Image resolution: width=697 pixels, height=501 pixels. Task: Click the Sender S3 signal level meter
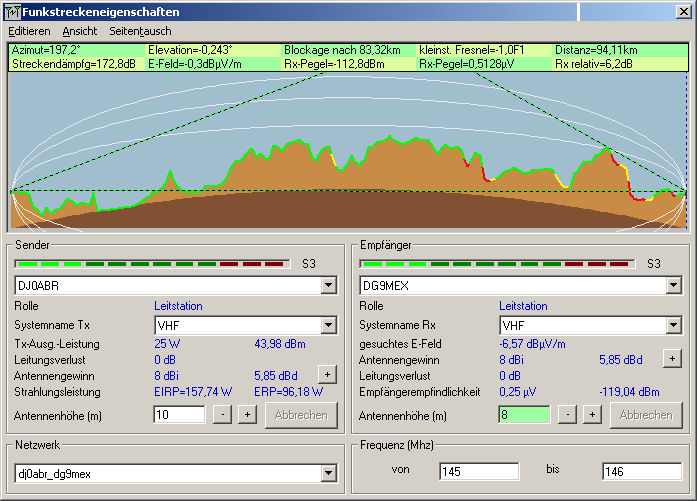152,264
